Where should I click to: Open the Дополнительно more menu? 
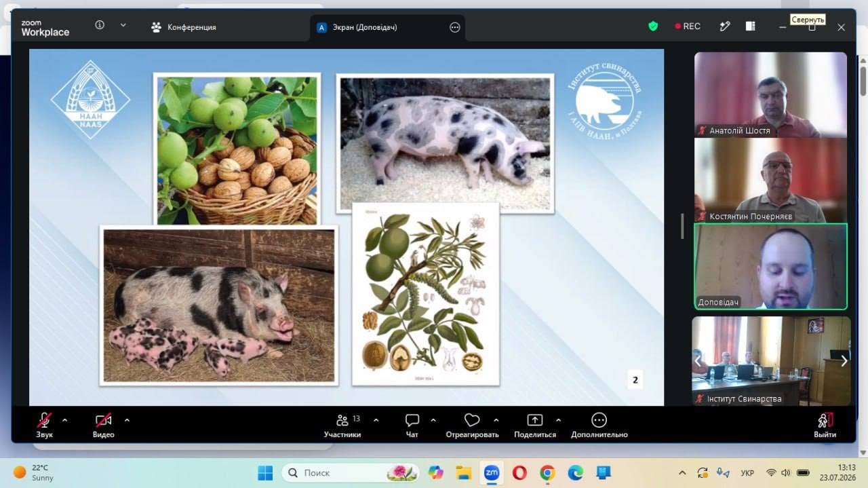[599, 425]
